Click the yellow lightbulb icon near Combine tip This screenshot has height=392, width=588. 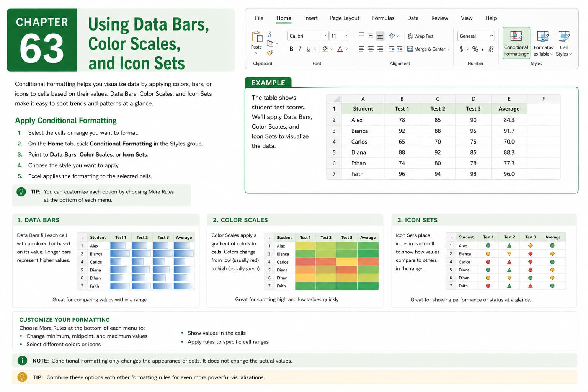pyautogui.click(x=22, y=377)
